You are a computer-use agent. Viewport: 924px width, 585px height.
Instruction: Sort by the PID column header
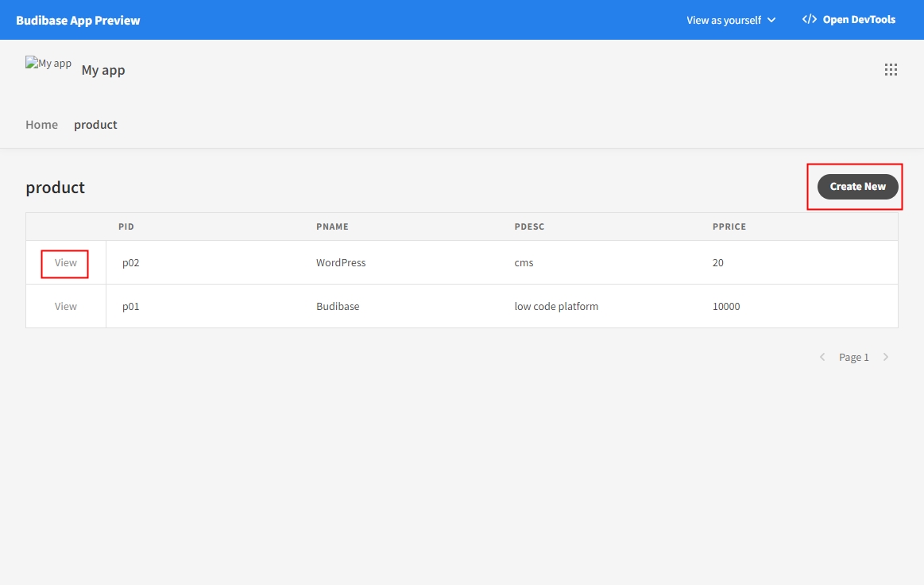126,227
